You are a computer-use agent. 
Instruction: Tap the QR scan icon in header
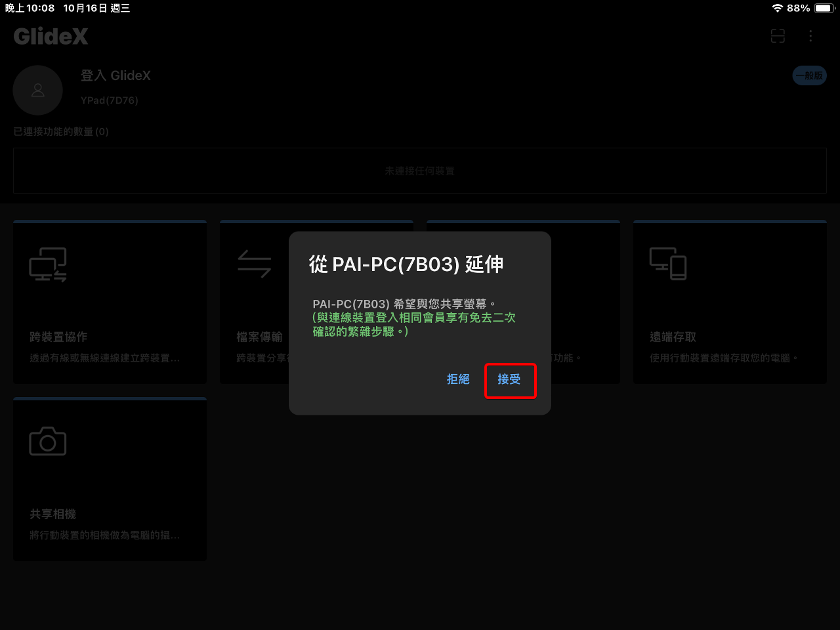point(778,36)
